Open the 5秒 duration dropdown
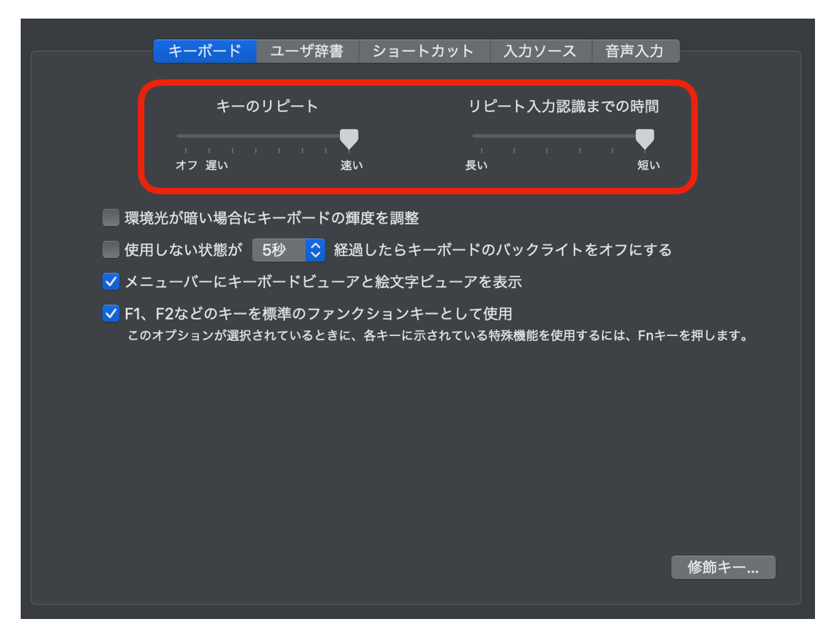The width and height of the screenshot is (840, 639). [x=289, y=250]
